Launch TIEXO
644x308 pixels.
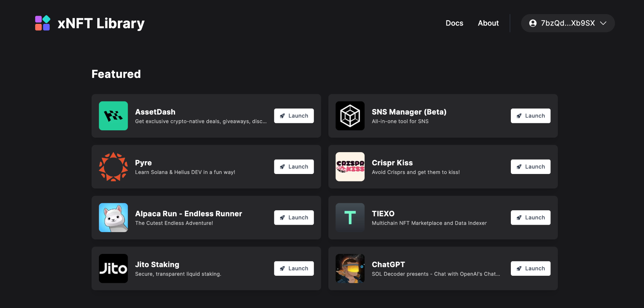click(x=531, y=218)
